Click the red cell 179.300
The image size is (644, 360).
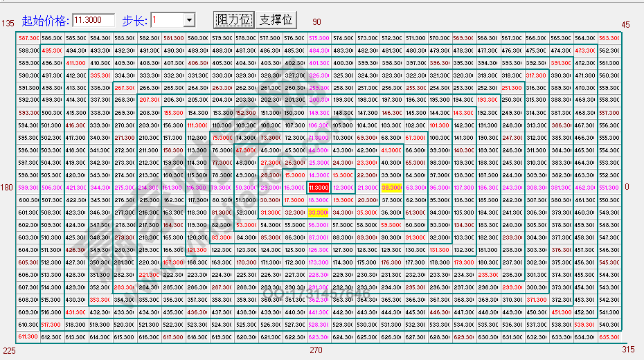pos(464,262)
